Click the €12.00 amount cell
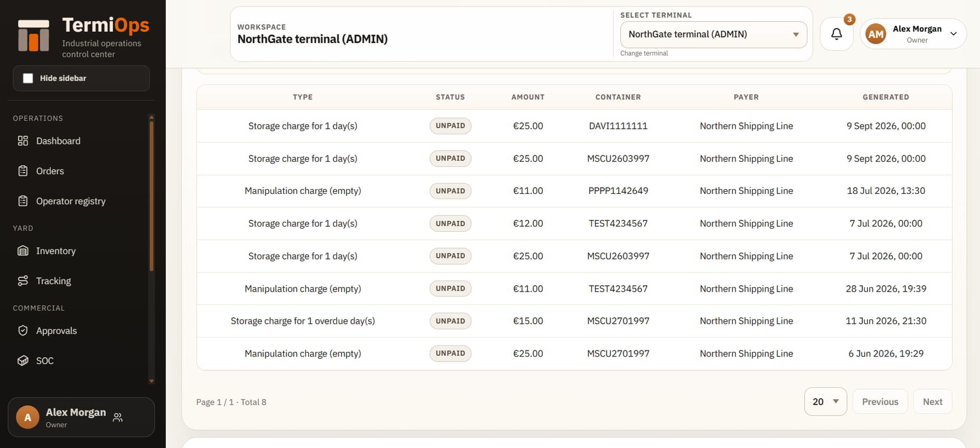980x448 pixels. (x=528, y=223)
